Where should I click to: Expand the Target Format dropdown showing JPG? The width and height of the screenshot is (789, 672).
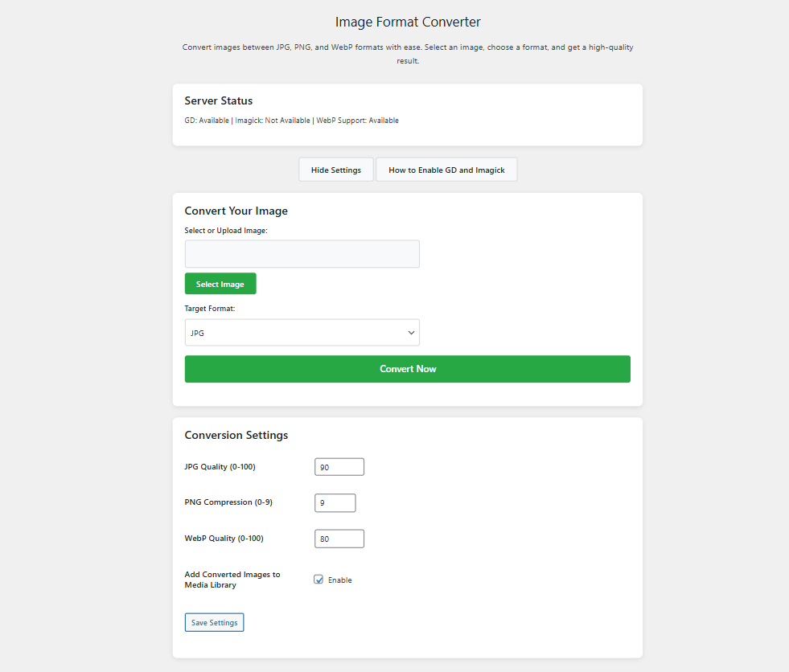point(302,333)
